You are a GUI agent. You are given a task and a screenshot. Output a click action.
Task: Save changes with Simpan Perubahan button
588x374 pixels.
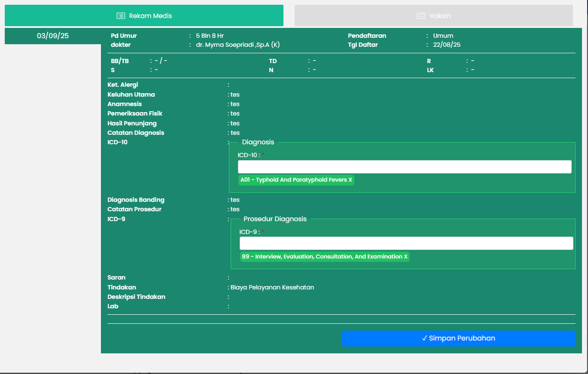pos(458,338)
